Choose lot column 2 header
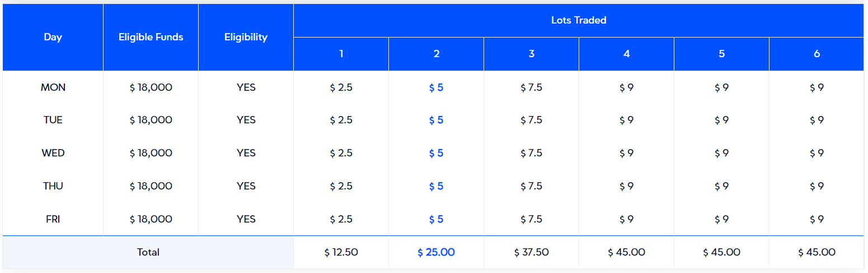 437,54
